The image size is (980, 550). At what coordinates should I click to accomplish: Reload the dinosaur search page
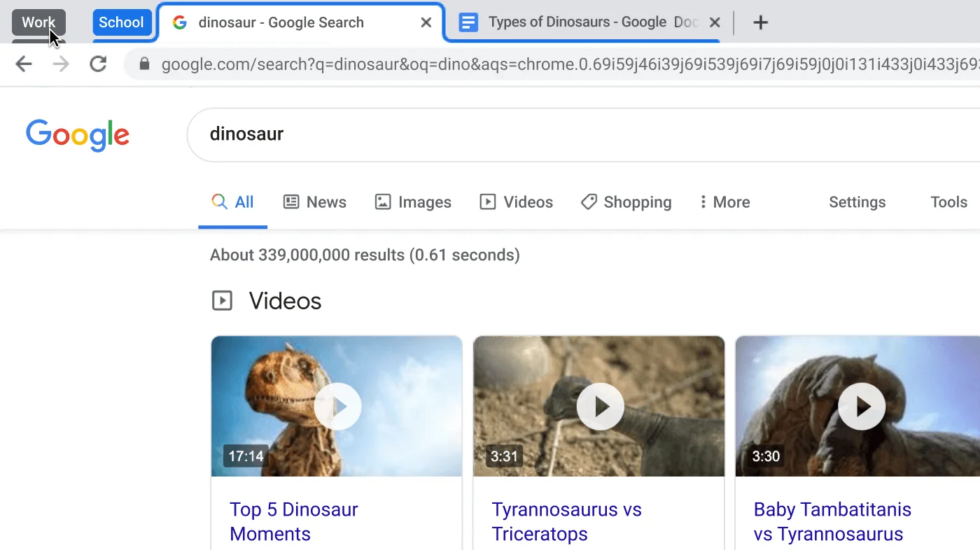pos(98,64)
